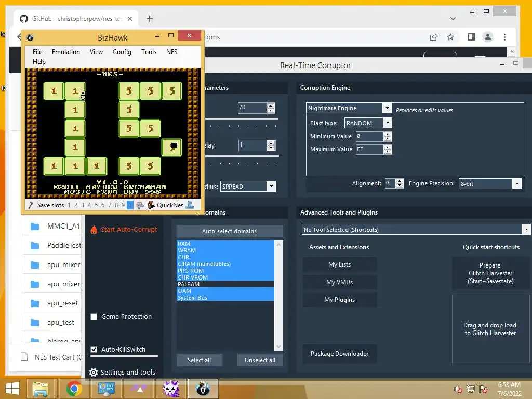
Task: Click the BizHawk window title icon
Action: click(x=30, y=37)
